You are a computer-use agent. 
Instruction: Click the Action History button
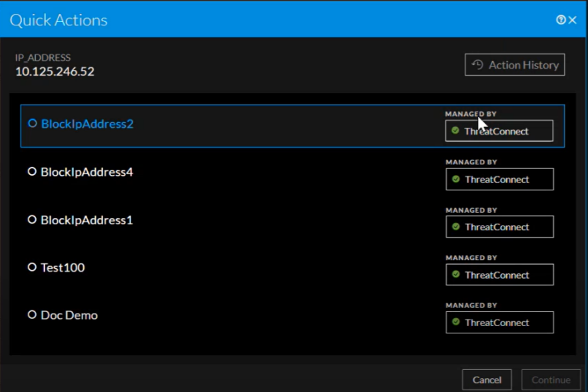click(514, 65)
